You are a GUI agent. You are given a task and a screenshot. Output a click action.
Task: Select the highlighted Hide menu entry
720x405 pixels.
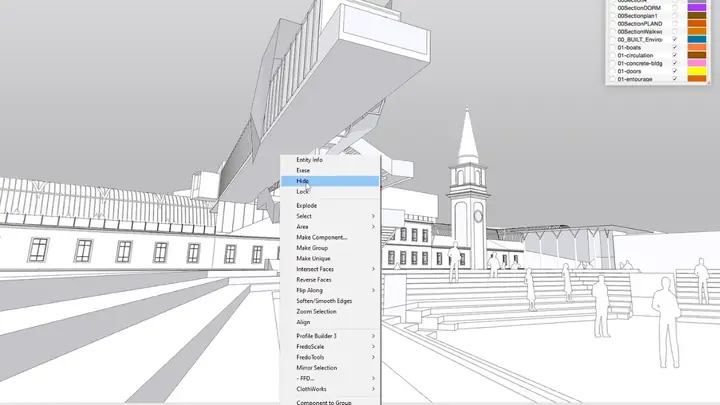(330, 181)
